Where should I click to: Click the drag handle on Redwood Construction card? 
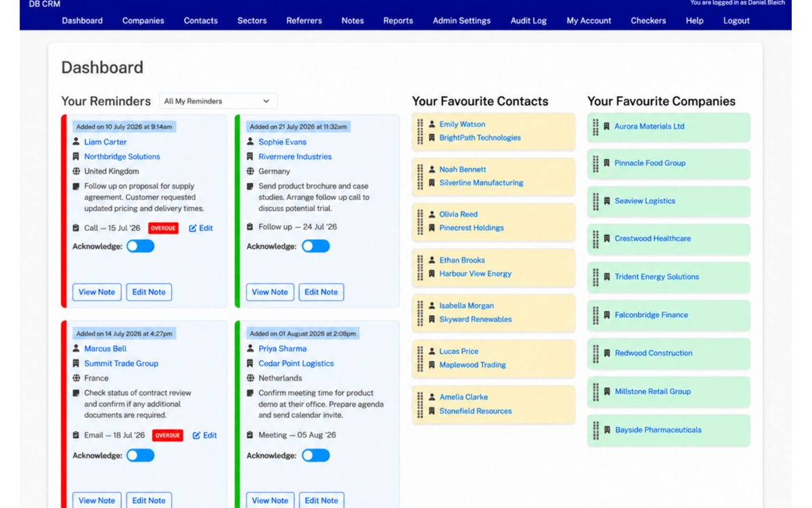pyautogui.click(x=595, y=354)
